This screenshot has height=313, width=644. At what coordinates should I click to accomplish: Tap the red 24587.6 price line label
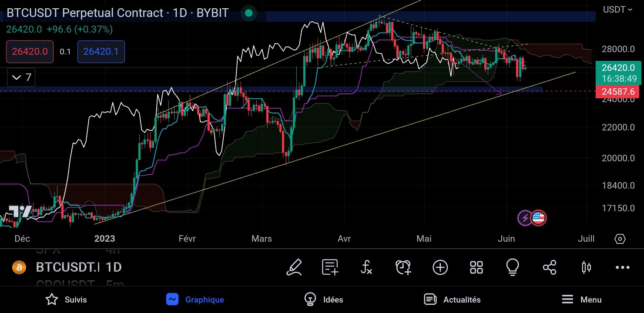point(617,92)
